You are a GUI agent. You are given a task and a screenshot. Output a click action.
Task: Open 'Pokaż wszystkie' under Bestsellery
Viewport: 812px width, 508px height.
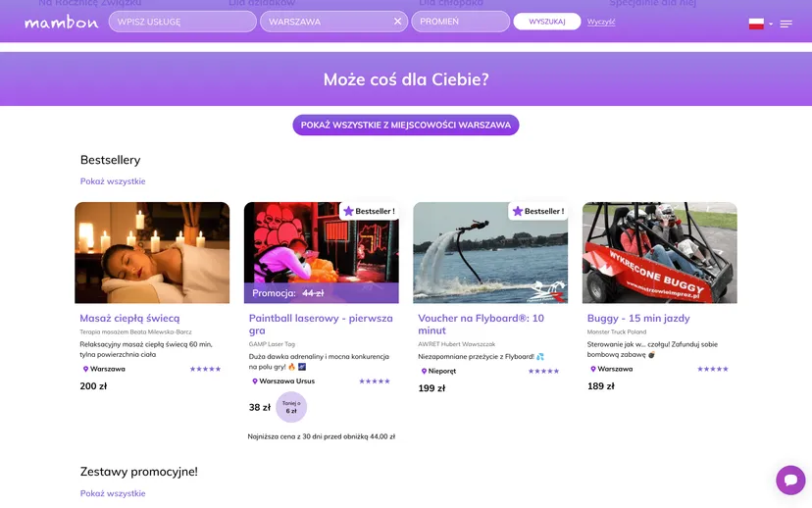click(113, 181)
